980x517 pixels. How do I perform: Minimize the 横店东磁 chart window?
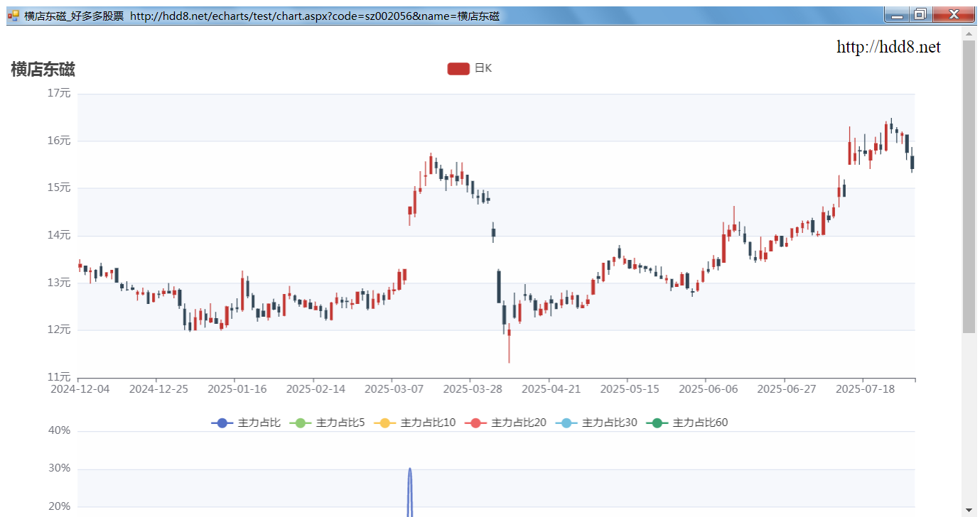(x=897, y=15)
